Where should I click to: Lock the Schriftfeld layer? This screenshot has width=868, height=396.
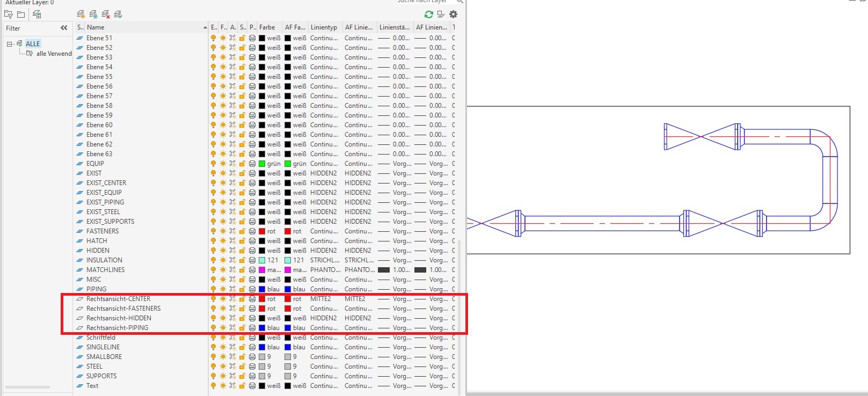tap(242, 338)
